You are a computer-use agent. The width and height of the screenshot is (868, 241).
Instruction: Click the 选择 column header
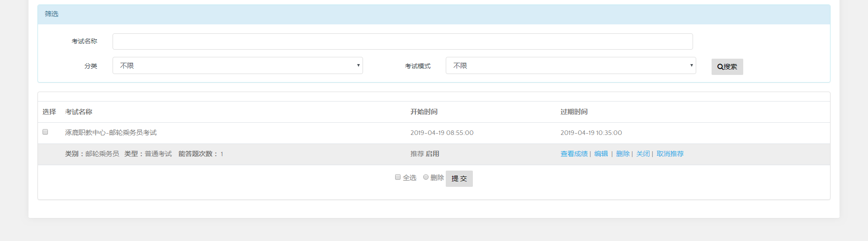coord(49,112)
